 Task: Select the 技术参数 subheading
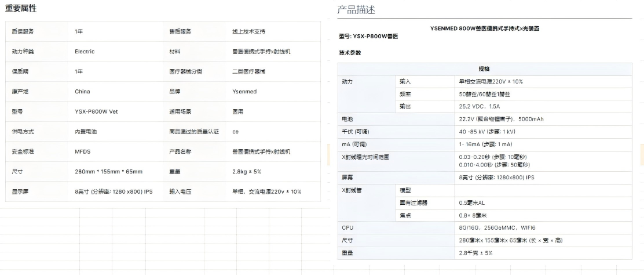pyautogui.click(x=350, y=53)
